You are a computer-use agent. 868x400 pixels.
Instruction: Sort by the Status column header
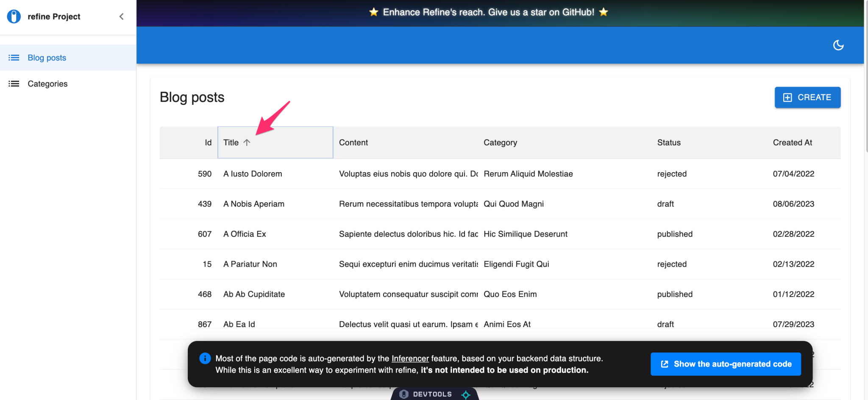[x=668, y=143]
